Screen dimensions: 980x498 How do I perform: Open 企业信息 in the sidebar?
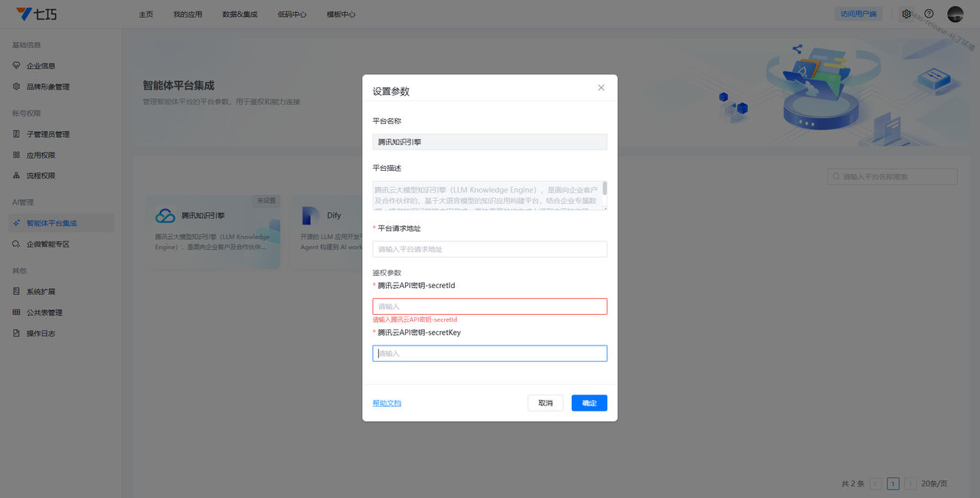click(x=41, y=66)
